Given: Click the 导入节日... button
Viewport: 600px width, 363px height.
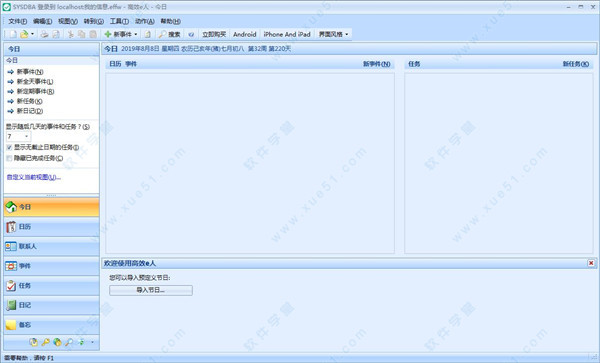Looking at the screenshot, I should click(x=151, y=290).
